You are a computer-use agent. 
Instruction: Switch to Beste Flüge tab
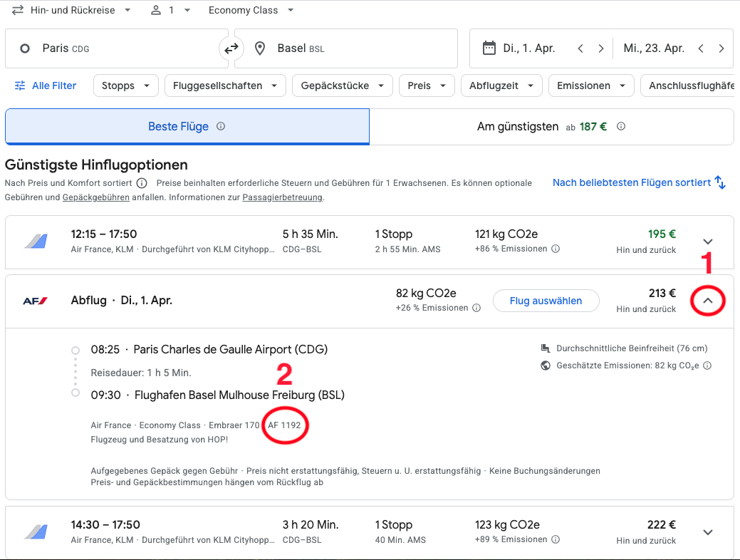point(187,127)
